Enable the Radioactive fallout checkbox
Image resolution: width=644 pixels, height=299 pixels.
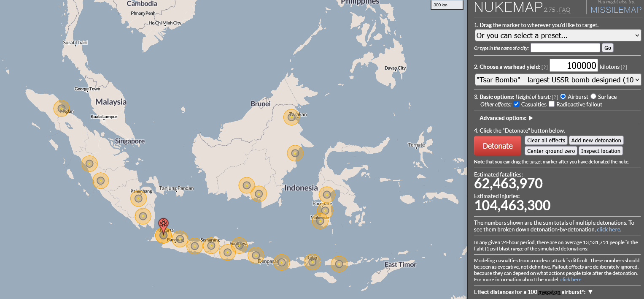[551, 104]
